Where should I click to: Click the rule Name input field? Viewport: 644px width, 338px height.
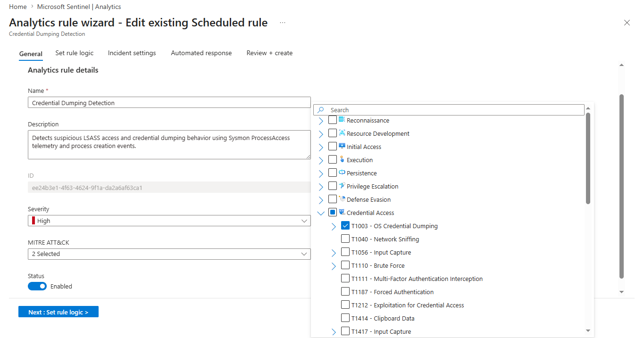pos(169,103)
